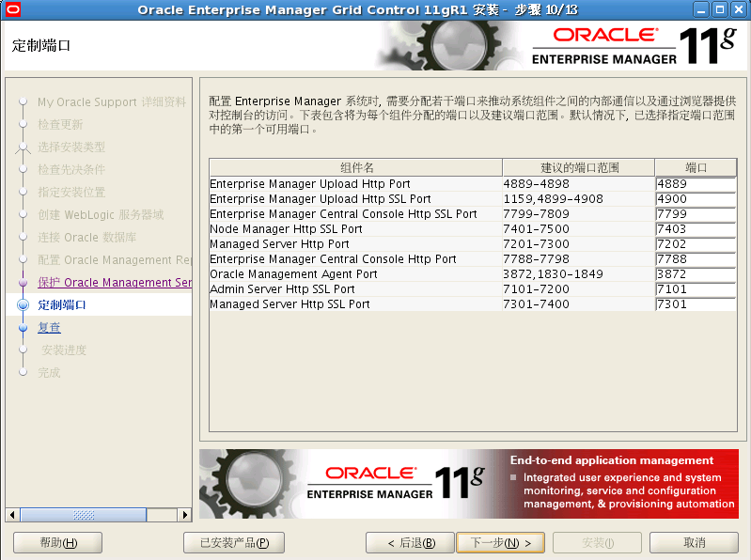Select the Enterprise Manager Upload Http Port row name
Screen dimensions: 751x560
pos(310,184)
